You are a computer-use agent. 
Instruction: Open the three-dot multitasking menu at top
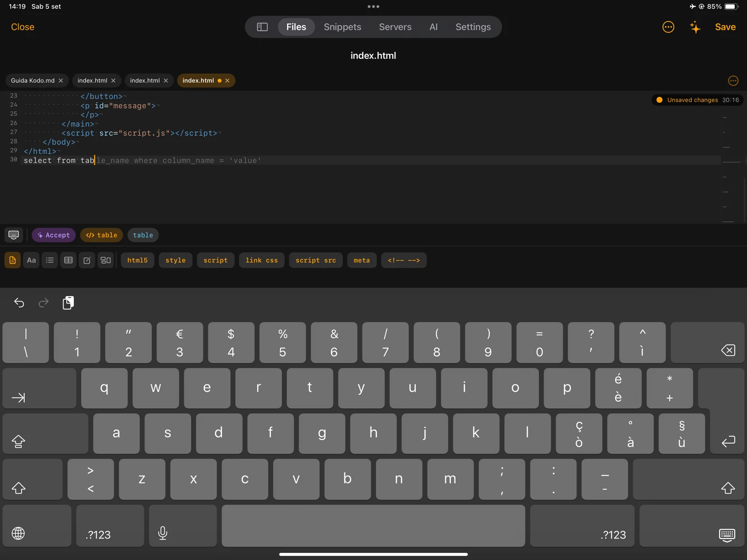[x=373, y=7]
